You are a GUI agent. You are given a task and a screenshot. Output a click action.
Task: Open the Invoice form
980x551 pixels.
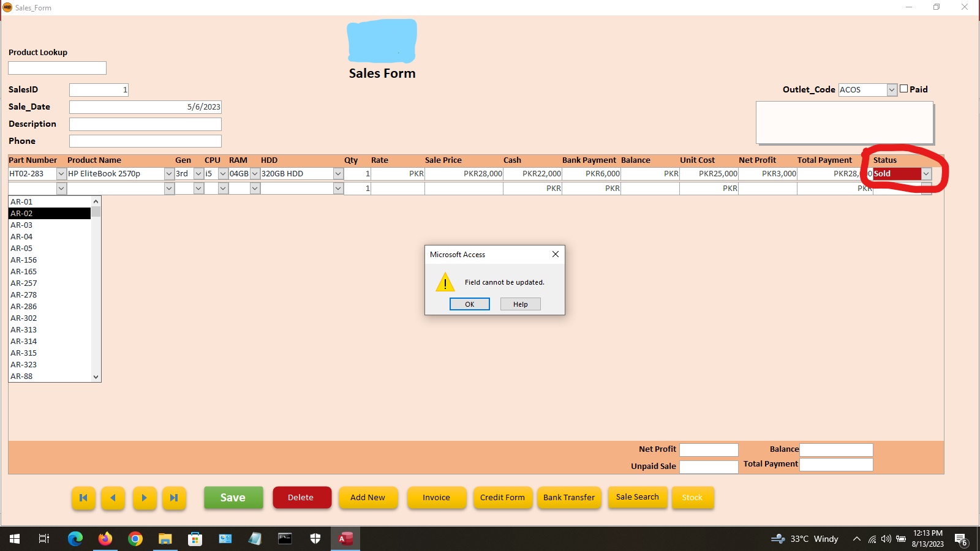436,497
